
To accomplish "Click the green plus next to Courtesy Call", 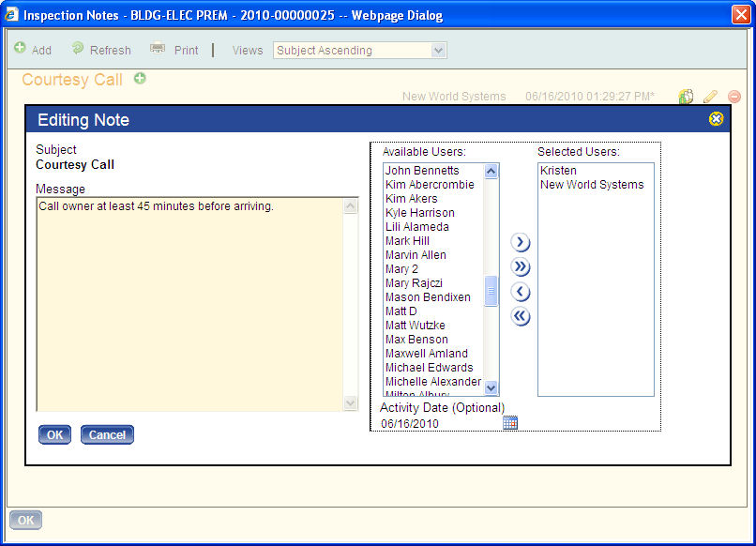I will point(140,79).
